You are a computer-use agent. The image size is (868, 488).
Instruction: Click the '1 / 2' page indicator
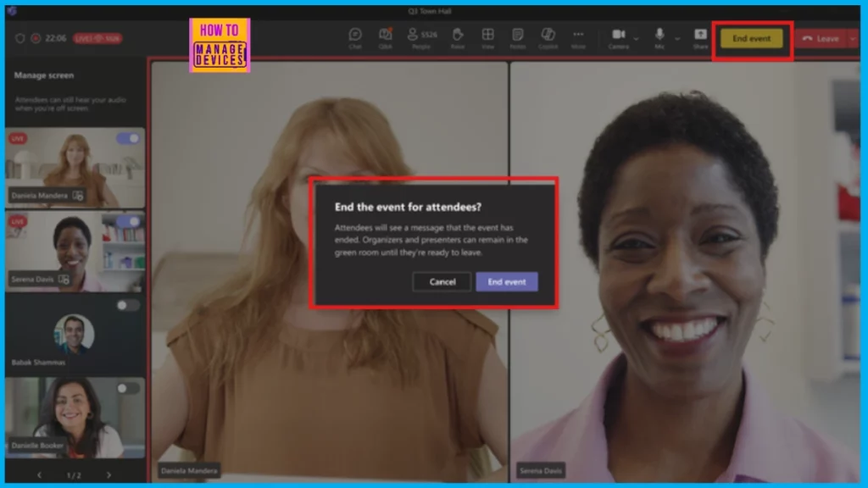[74, 475]
